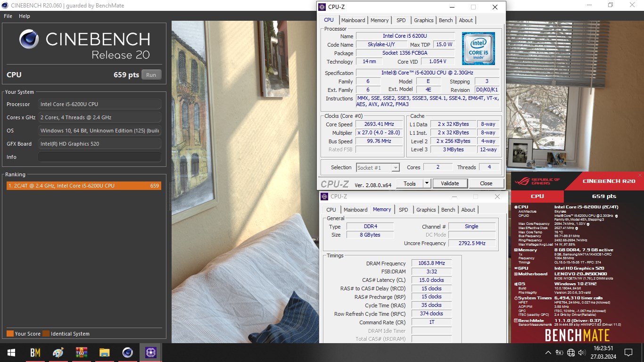Open the SPD tab in upper CPU-Z

click(x=401, y=20)
